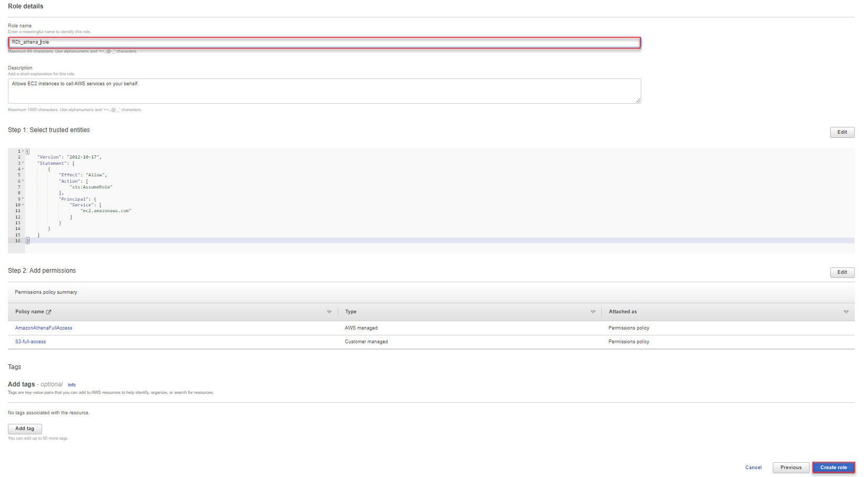Sort by Type column arrow
The height and width of the screenshot is (477, 868).
click(593, 312)
